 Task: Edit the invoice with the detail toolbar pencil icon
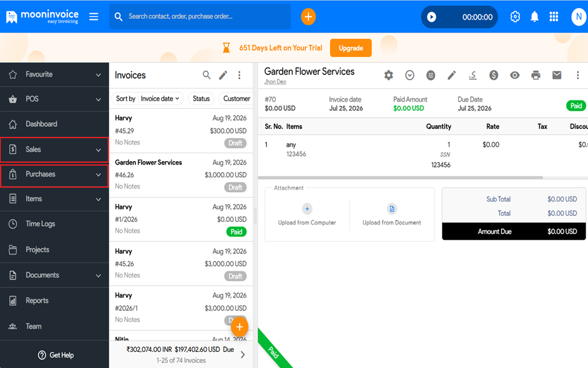pos(452,75)
